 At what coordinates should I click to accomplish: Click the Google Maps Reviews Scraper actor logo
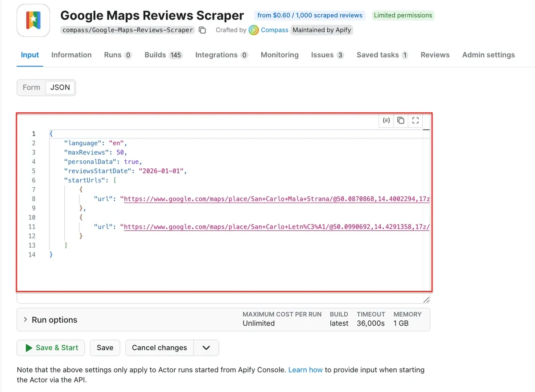(x=33, y=20)
